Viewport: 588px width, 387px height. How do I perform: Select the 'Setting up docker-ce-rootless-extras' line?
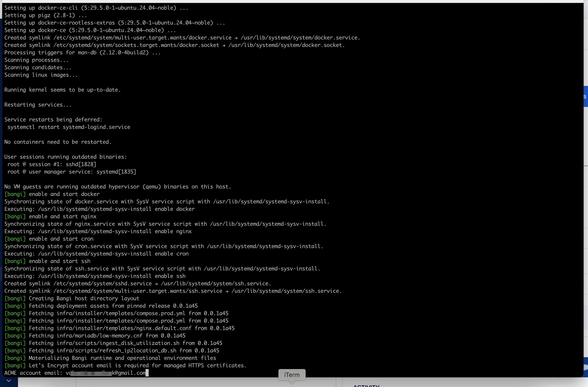(115, 23)
